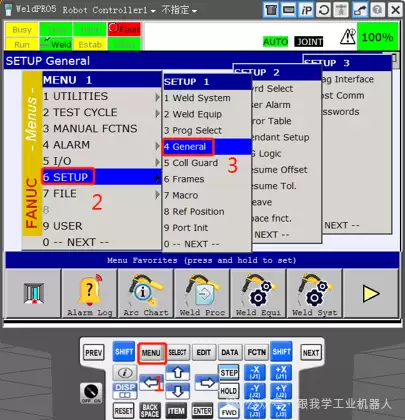
Task: Select 3 Prog Select in SETUP 1
Action: pos(207,130)
